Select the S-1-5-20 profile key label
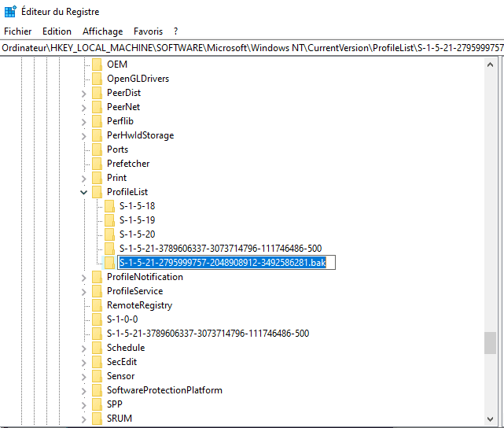The image size is (504, 428). [138, 234]
